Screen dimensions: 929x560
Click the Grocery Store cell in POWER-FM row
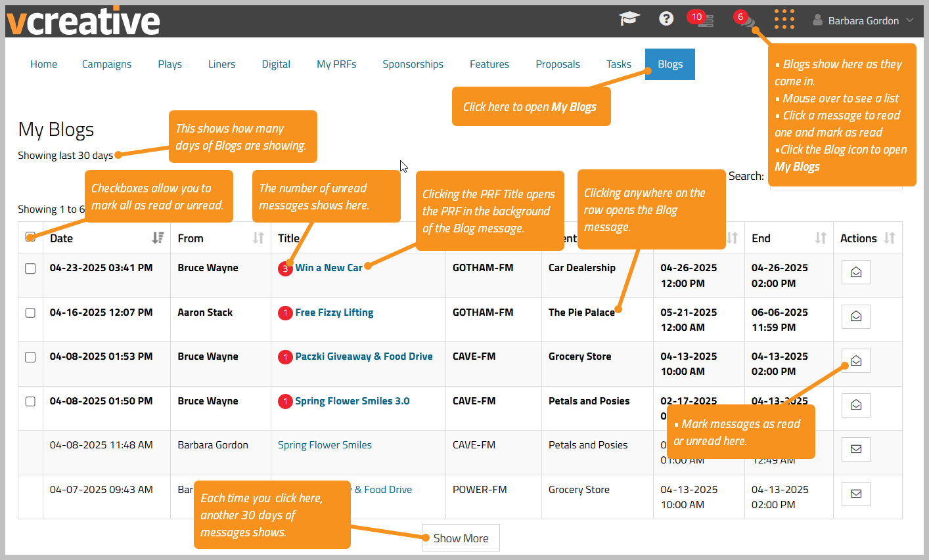pyautogui.click(x=579, y=490)
